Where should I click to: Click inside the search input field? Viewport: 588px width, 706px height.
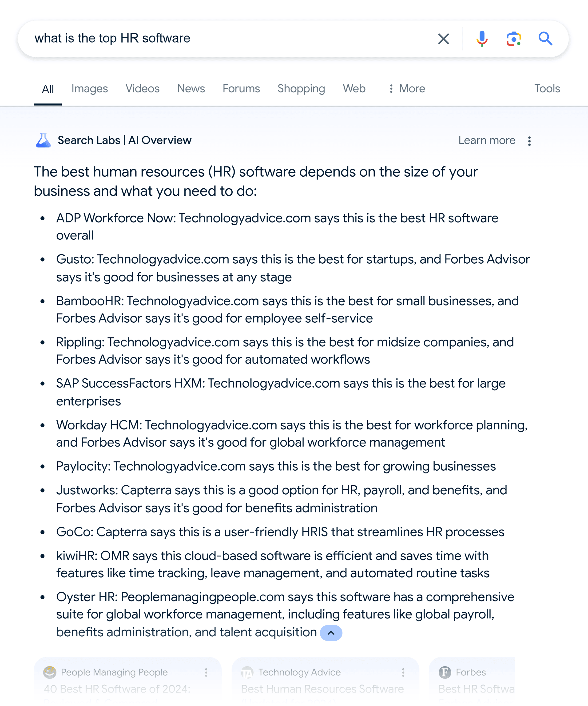tap(202, 38)
